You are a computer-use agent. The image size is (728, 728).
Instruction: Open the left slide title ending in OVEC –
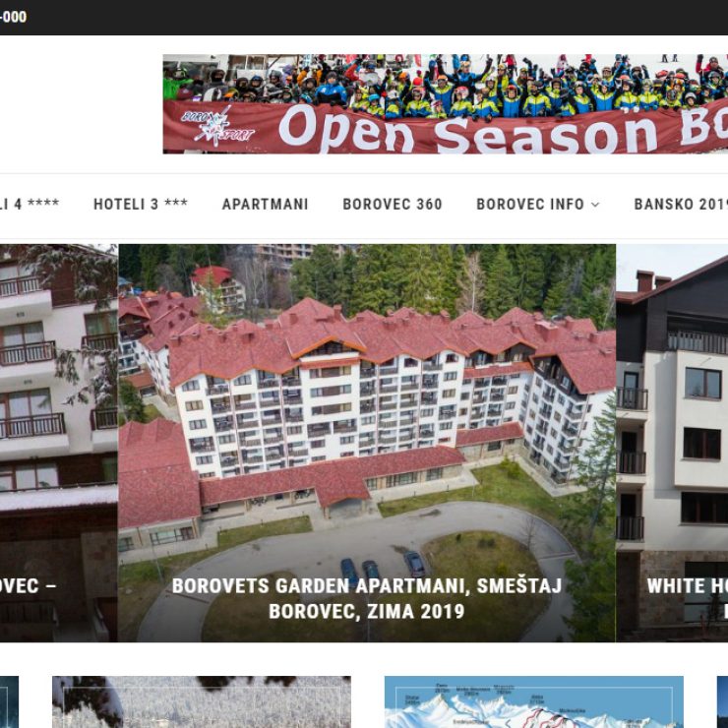click(29, 586)
